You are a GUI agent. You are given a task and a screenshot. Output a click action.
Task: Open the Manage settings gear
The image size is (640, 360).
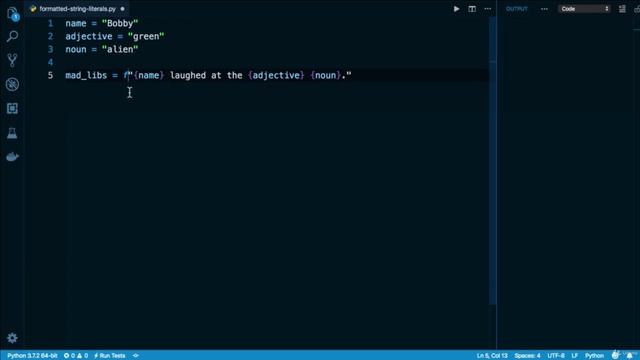coord(12,338)
